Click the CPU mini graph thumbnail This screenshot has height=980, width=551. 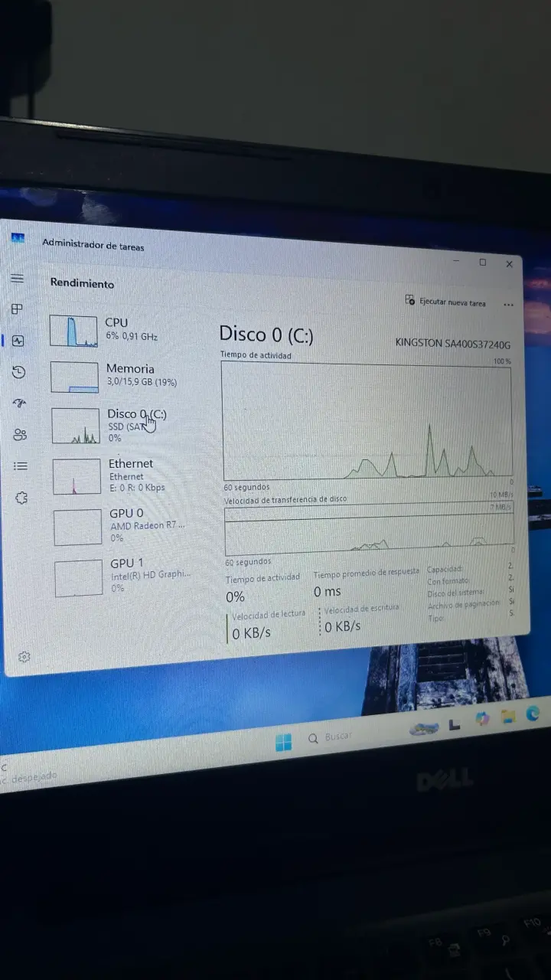(73, 331)
